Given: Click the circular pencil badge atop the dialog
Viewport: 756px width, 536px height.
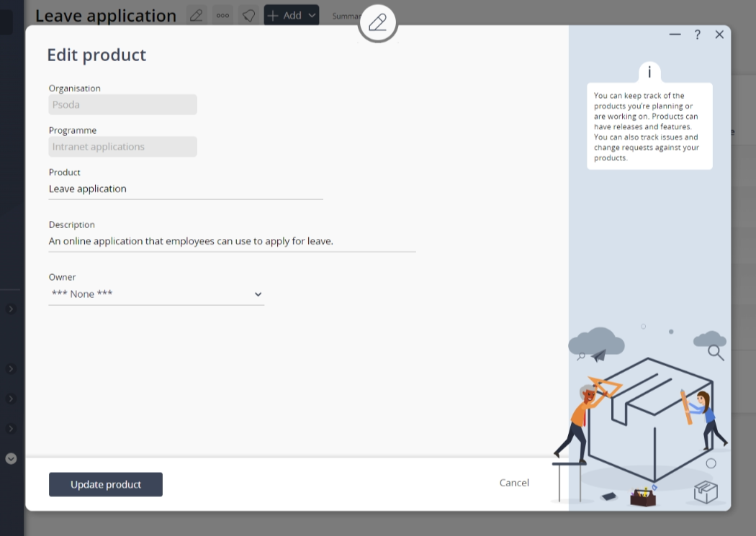Looking at the screenshot, I should (x=377, y=23).
